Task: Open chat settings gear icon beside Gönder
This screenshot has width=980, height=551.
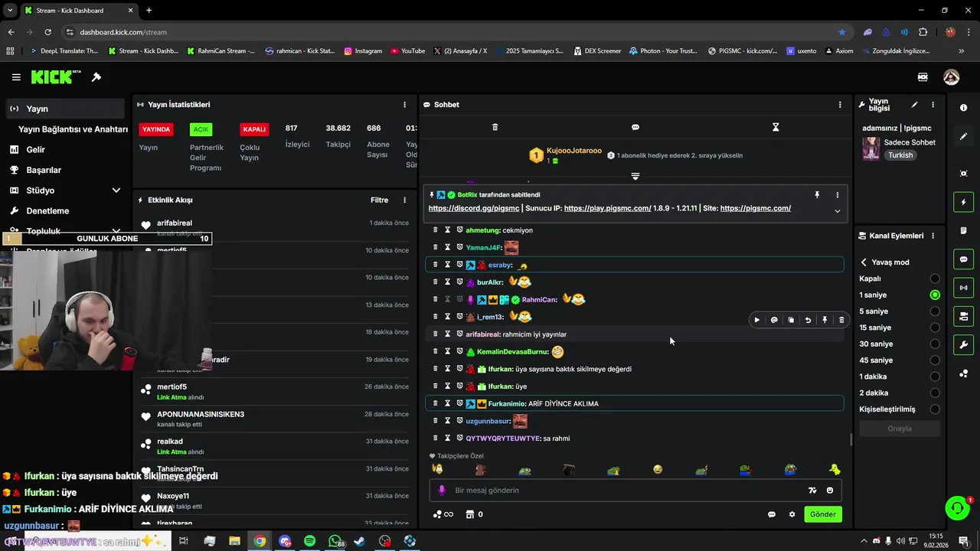Action: pyautogui.click(x=792, y=514)
